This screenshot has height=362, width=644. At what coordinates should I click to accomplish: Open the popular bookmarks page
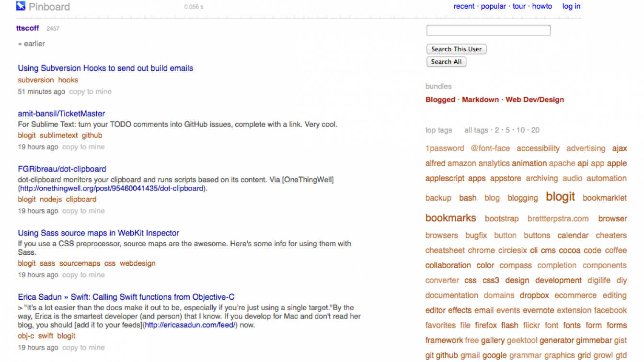pos(494,6)
